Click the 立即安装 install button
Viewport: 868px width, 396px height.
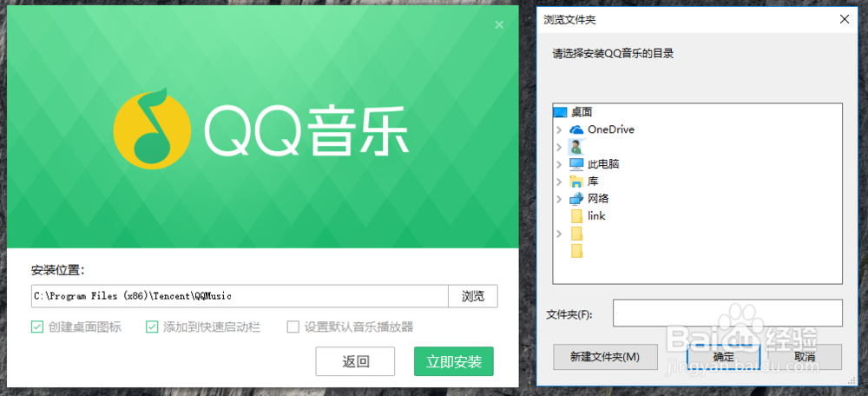click(x=454, y=361)
